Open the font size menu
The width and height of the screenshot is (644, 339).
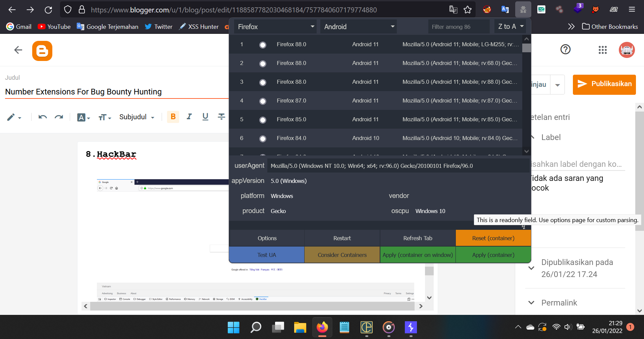[x=105, y=117]
